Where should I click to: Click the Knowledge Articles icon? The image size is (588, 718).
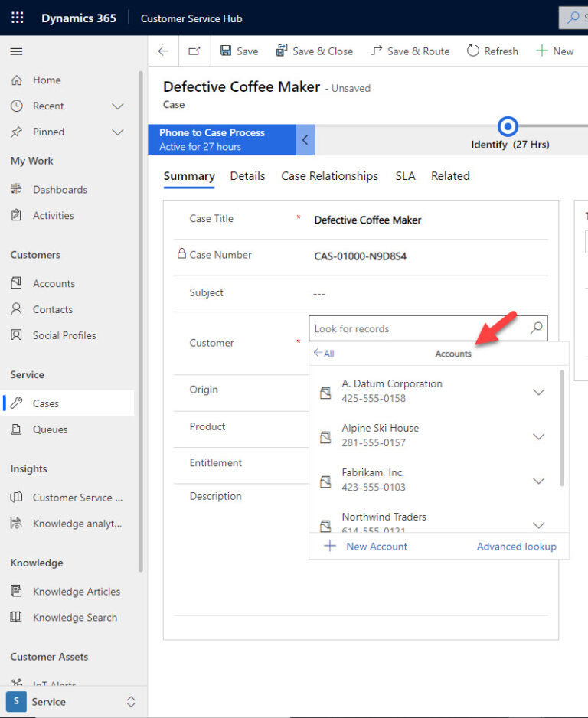coord(17,591)
